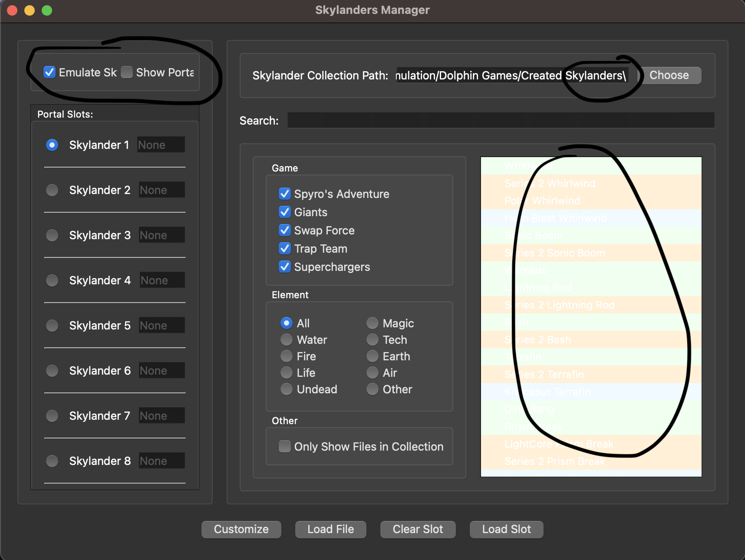Select the Skylander 1 slot radio button
The height and width of the screenshot is (560, 745).
(x=52, y=145)
